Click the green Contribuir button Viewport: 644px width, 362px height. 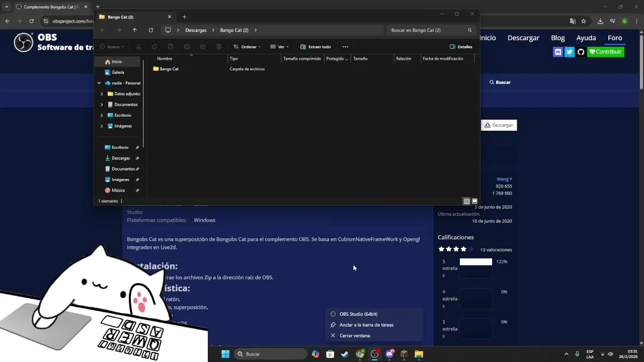[606, 52]
